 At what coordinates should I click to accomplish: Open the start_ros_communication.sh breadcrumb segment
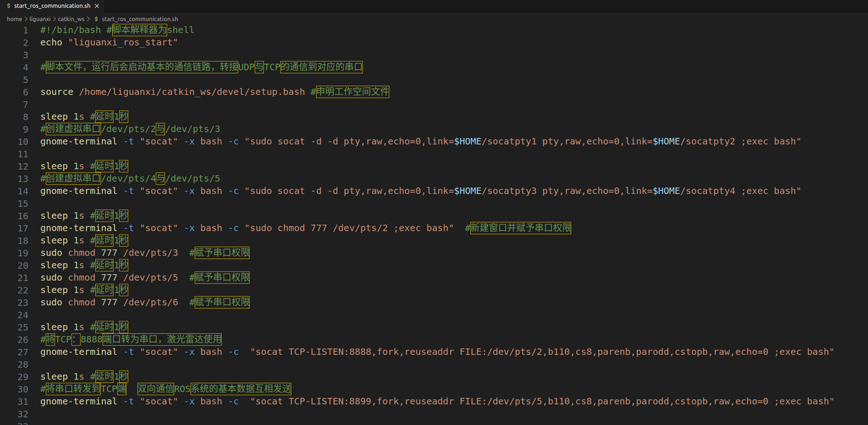140,19
